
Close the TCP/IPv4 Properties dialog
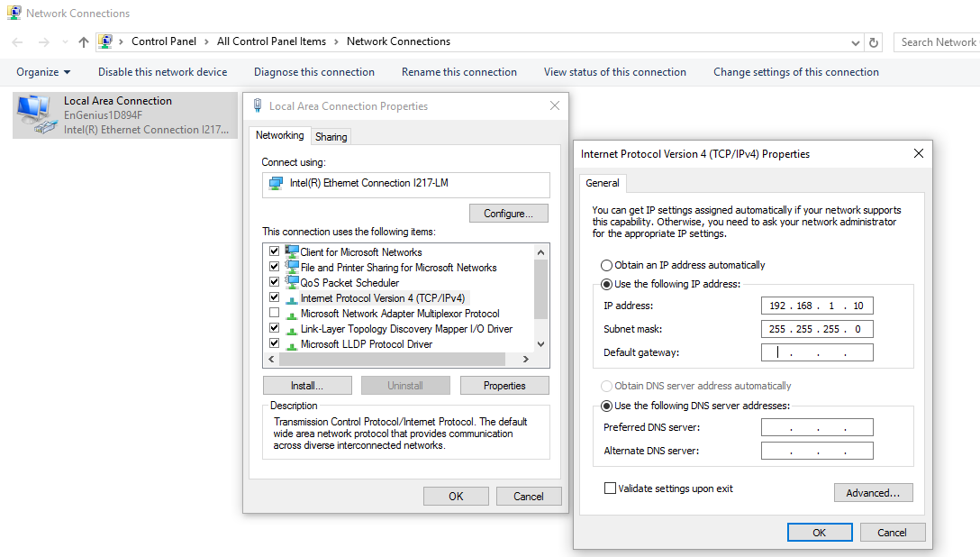[918, 153]
